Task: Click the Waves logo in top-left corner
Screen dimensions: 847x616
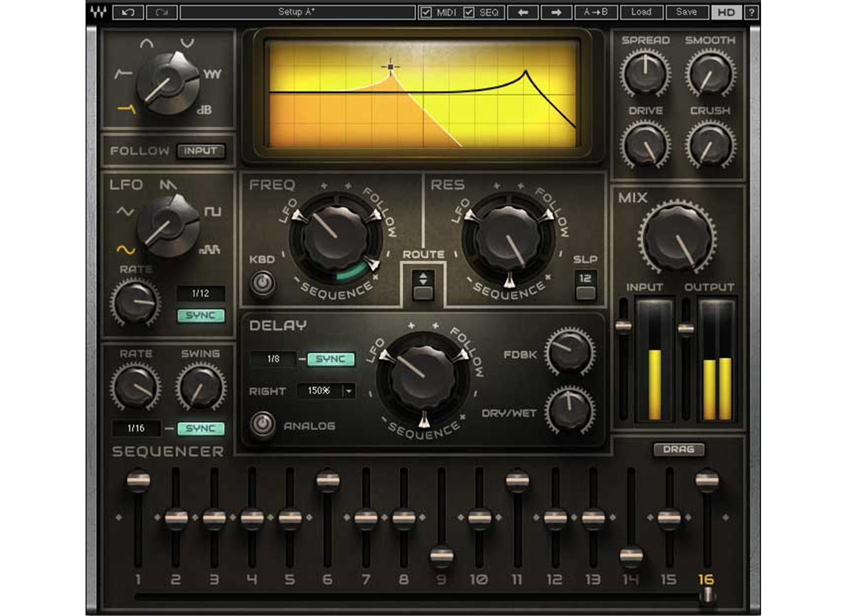Action: 99,12
